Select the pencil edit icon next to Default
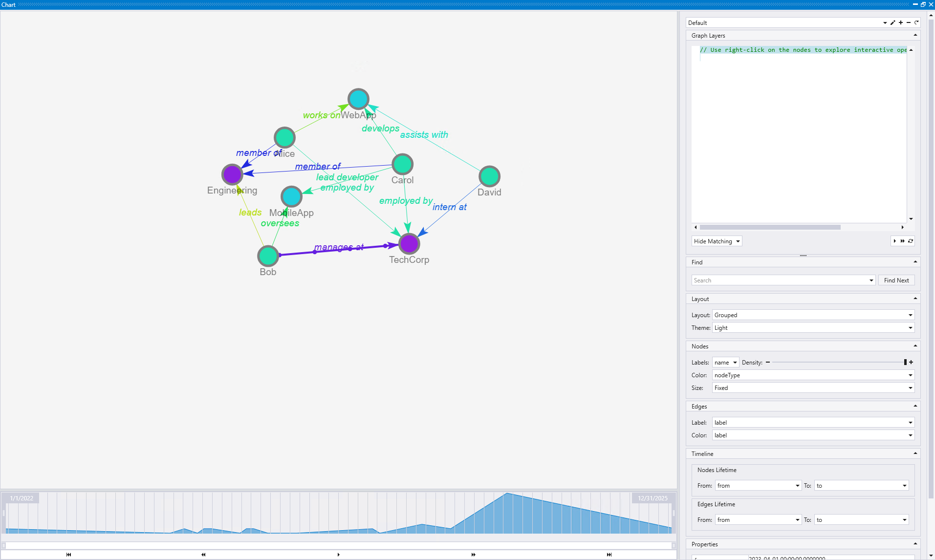 coord(892,22)
